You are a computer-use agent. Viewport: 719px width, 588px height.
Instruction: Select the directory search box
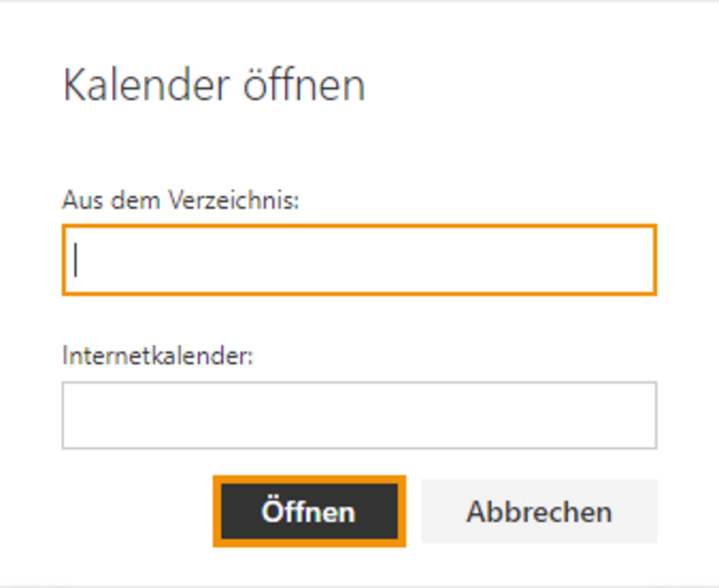point(359,260)
